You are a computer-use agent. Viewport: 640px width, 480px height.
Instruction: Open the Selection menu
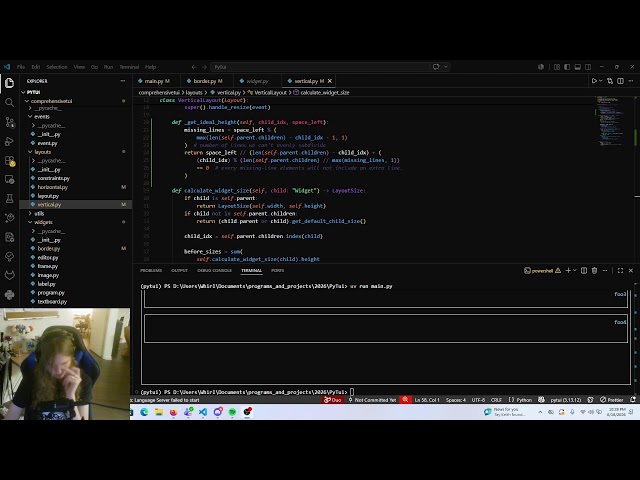[57, 67]
